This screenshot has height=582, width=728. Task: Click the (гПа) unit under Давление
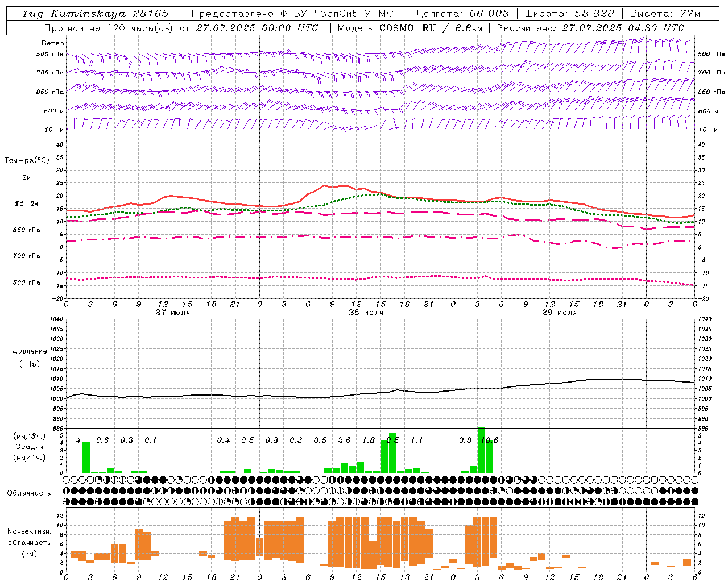coord(30,364)
